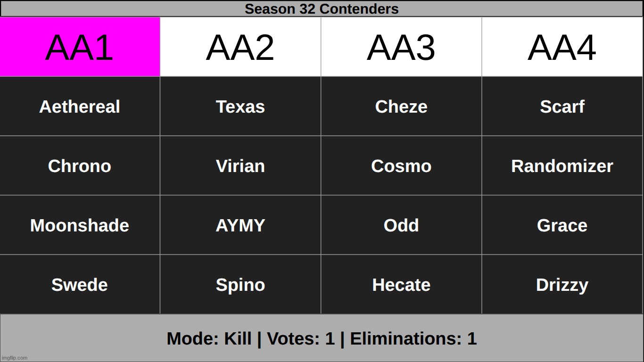Click the AA4 column header
This screenshot has height=362, width=644.
pos(562,47)
